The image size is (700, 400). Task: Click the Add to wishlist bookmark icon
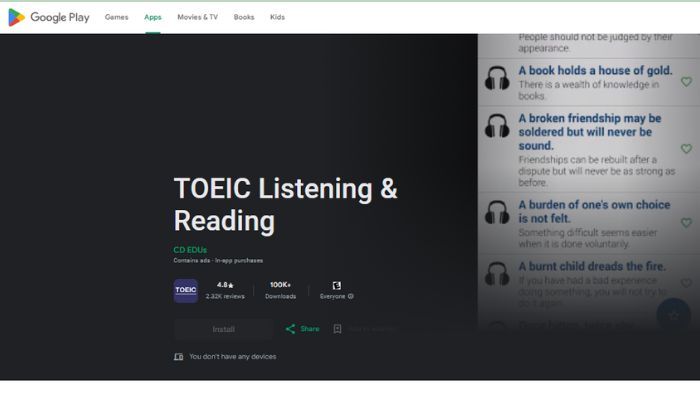338,329
